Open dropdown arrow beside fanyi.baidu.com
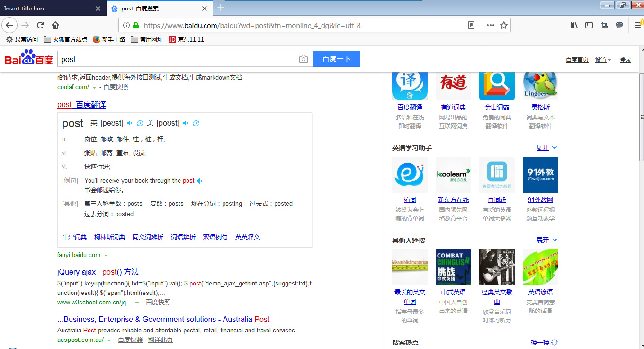Image resolution: width=644 pixels, height=349 pixels. (106, 256)
